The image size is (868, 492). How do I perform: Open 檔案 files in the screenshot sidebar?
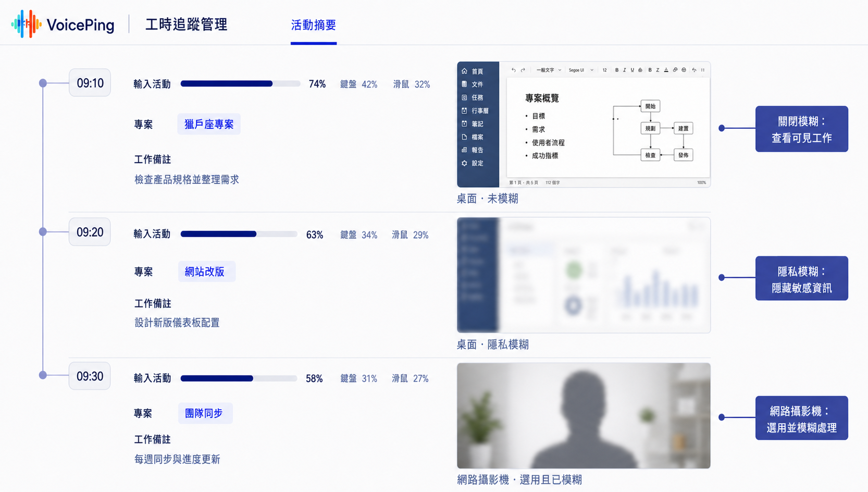tap(473, 137)
